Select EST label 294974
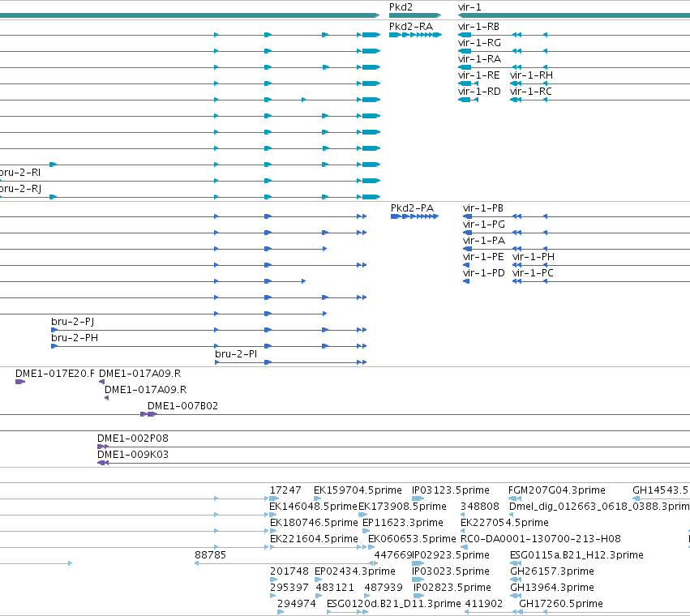 (x=297, y=604)
